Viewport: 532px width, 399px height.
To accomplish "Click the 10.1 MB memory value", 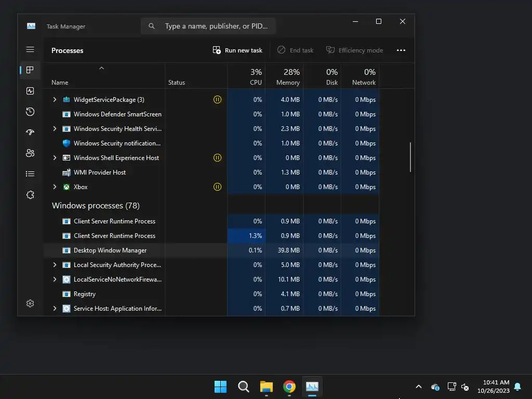I will 289,280.
